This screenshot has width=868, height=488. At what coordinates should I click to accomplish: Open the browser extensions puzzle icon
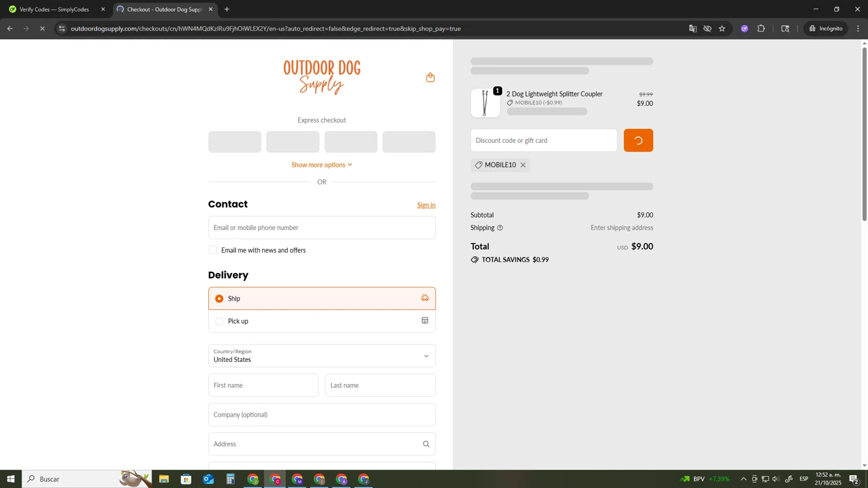[x=761, y=28]
